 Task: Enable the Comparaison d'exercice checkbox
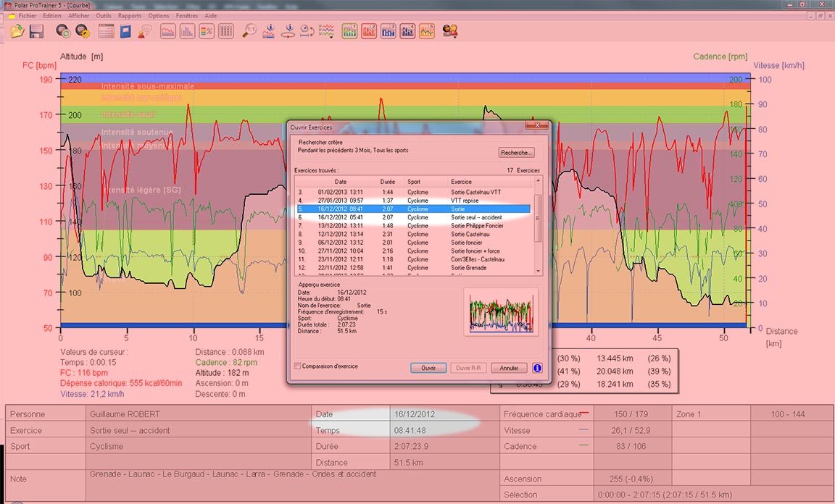click(x=298, y=366)
